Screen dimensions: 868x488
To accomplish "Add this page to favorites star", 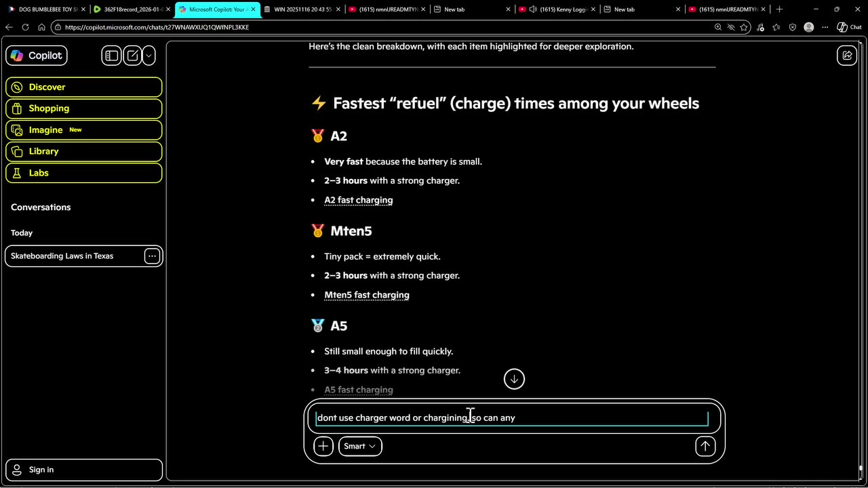I will [744, 27].
